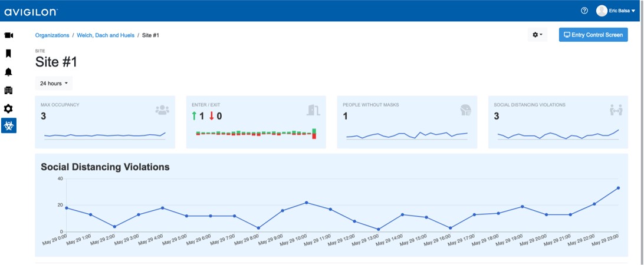Open settings gear in left sidebar
Viewport: 644px width, 265px height.
8,108
